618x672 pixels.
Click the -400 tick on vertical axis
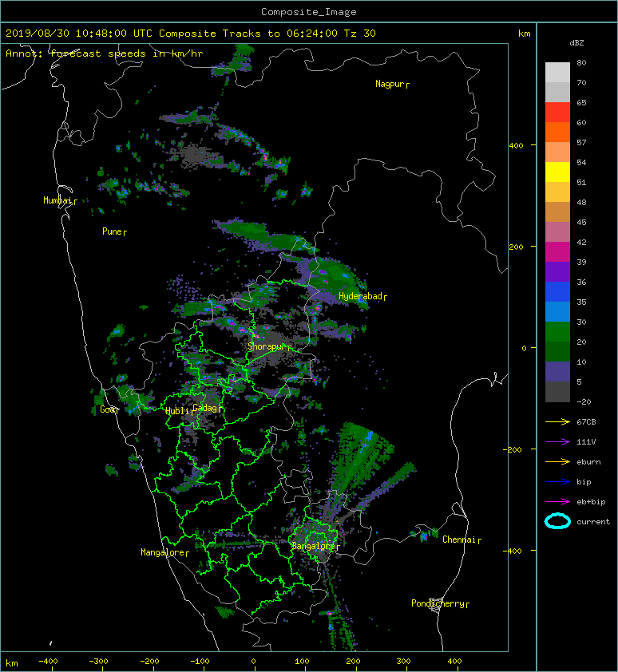[x=512, y=551]
